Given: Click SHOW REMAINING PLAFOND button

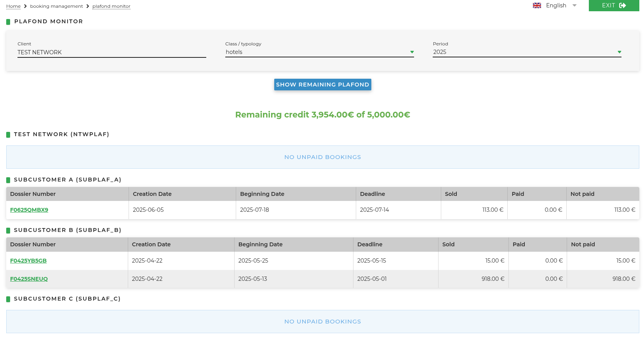Looking at the screenshot, I should tap(322, 85).
